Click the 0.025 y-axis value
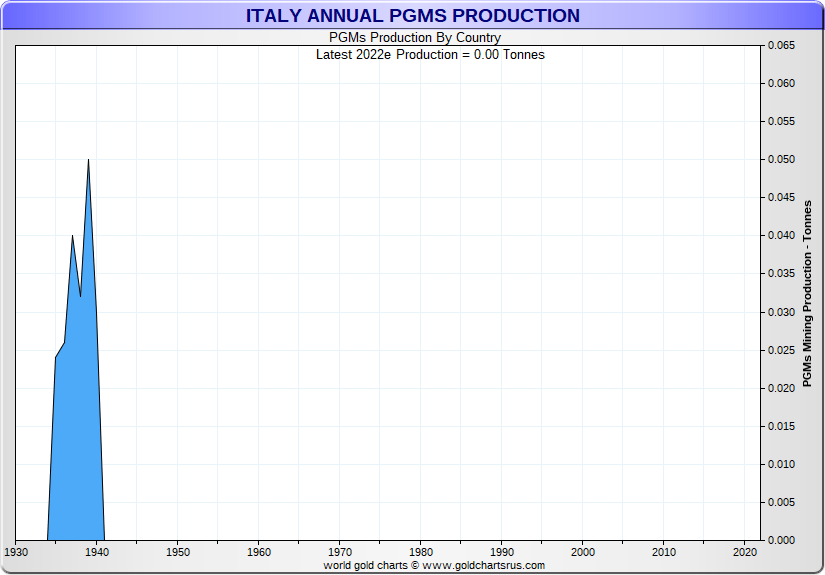The image size is (825, 575). click(x=781, y=350)
